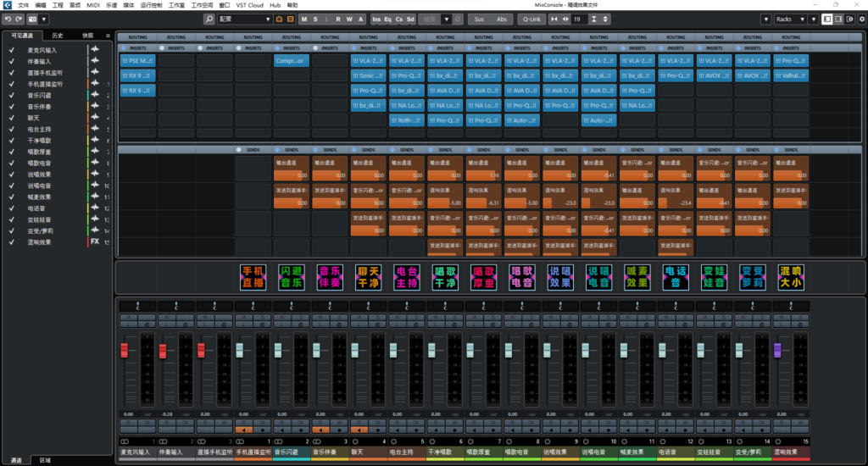Viewport: 868px width, 466px height.
Task: Toggle visibility checkmark for 麦克风输入 channel
Action: point(12,50)
